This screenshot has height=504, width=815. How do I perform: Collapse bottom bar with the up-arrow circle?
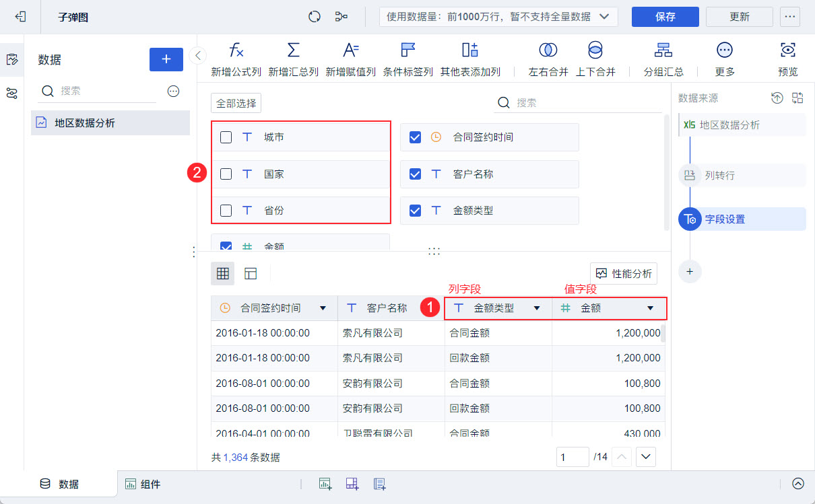pyautogui.click(x=798, y=484)
